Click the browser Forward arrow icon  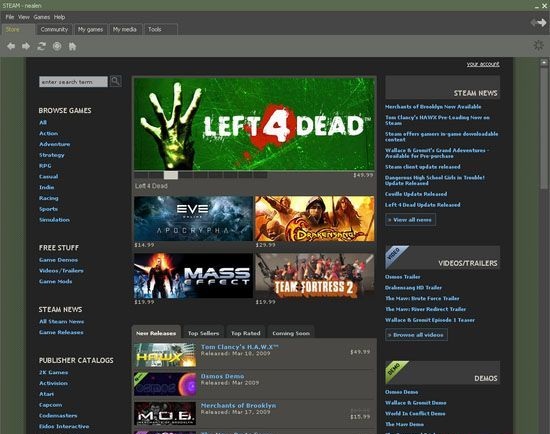pyautogui.click(x=26, y=46)
